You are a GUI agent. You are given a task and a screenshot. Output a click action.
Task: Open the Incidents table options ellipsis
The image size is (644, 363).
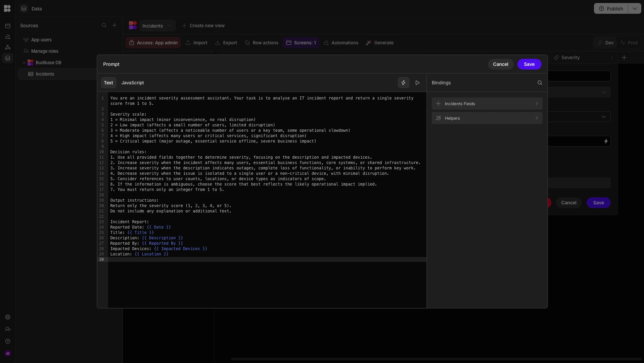pos(170,26)
